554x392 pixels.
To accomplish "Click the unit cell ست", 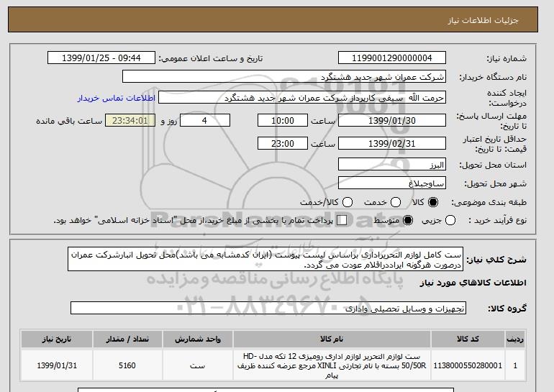I will [198, 365].
